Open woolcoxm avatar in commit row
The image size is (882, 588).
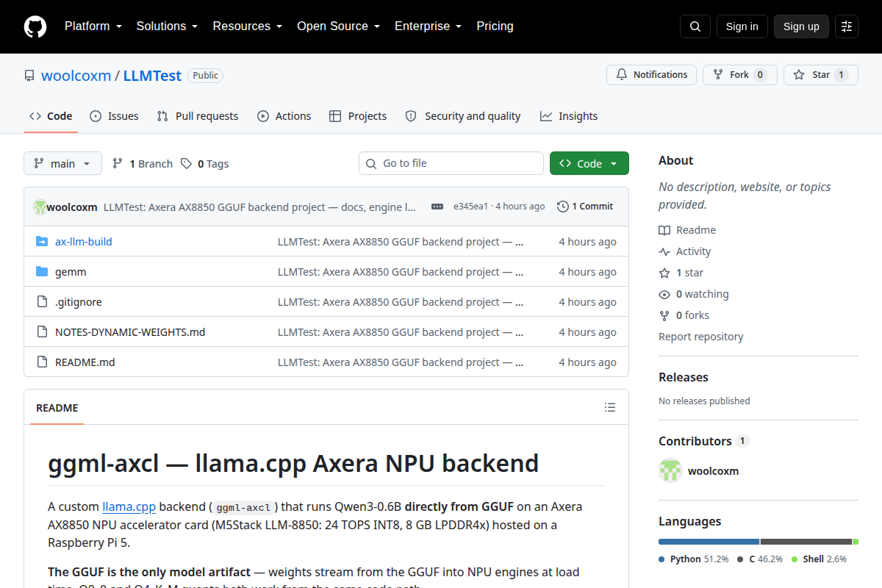[40, 207]
